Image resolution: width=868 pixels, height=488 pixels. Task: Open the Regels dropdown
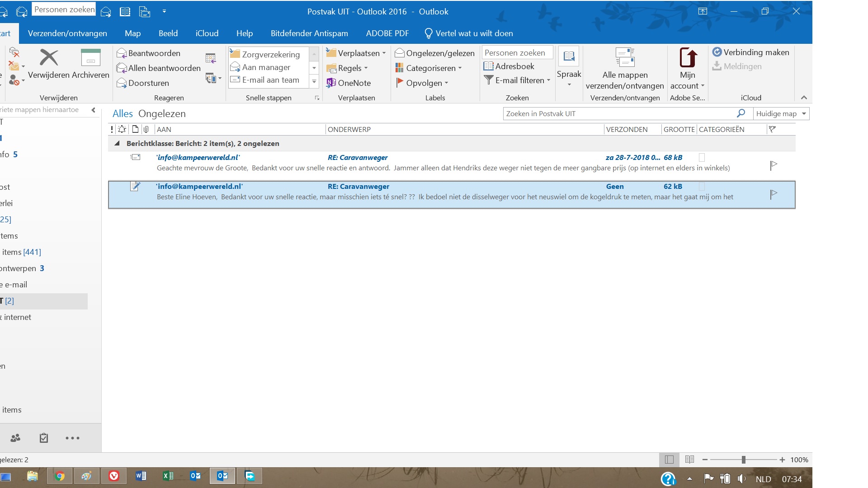coord(347,68)
